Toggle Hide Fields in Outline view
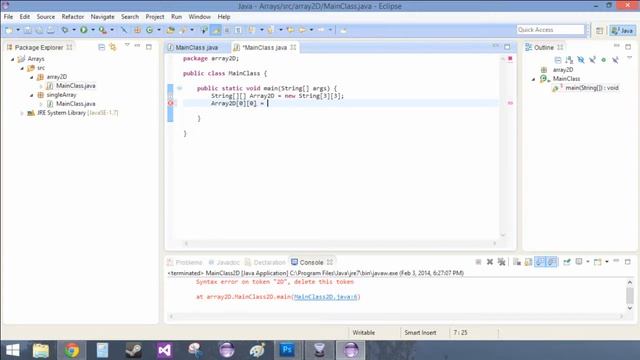Viewport: 640px width, 360px height. click(x=580, y=60)
